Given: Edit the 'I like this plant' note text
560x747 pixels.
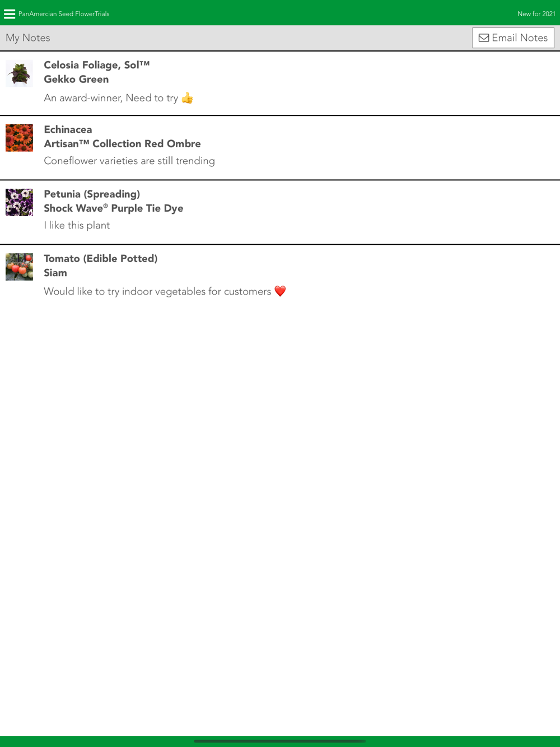Looking at the screenshot, I should (x=77, y=225).
